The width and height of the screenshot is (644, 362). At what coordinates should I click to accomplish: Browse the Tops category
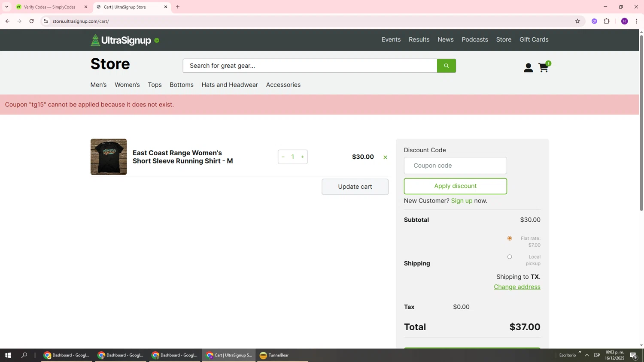(155, 85)
